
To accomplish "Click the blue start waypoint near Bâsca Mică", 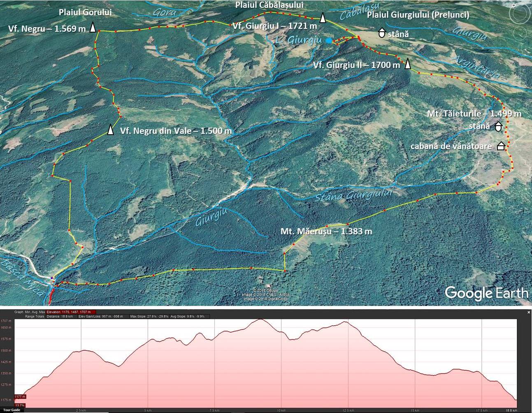I will tap(51, 278).
